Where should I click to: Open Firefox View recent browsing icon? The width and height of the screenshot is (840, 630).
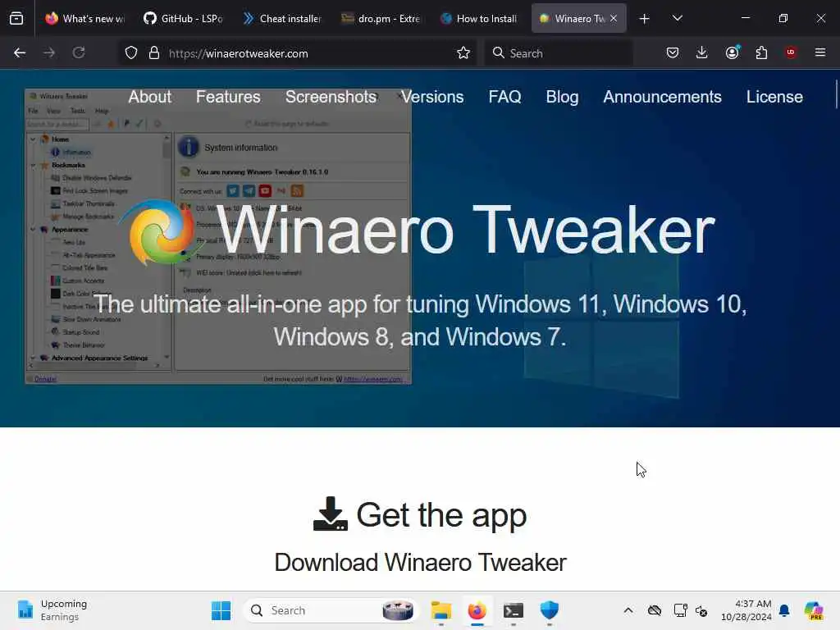coord(16,18)
